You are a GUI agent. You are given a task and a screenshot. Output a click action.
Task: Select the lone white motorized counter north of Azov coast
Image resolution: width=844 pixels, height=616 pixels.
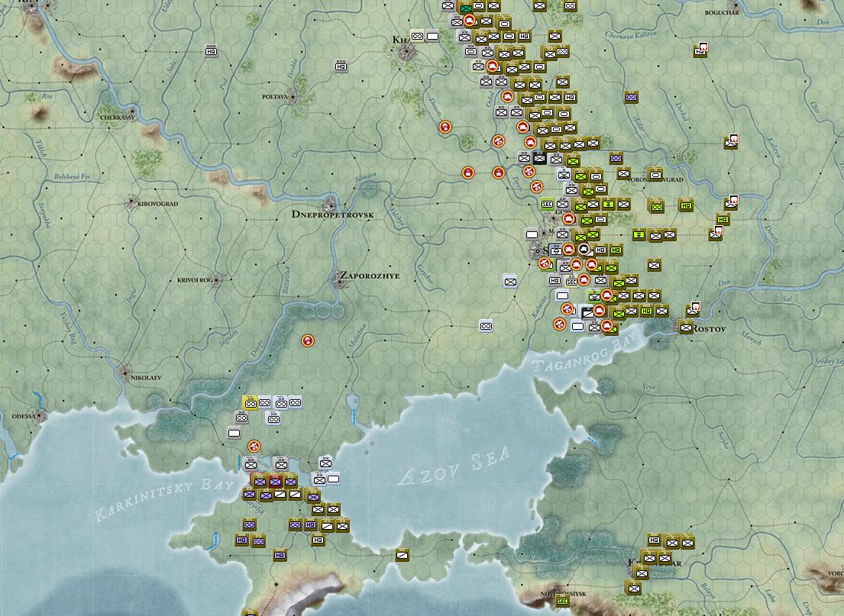486,326
